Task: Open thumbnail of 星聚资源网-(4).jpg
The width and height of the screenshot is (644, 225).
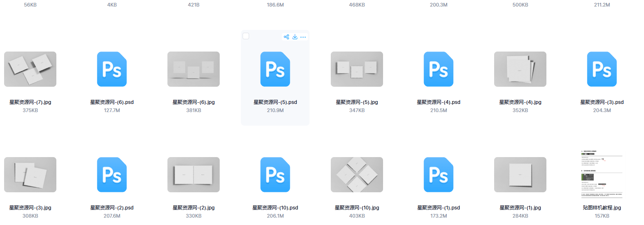Action: click(x=520, y=69)
